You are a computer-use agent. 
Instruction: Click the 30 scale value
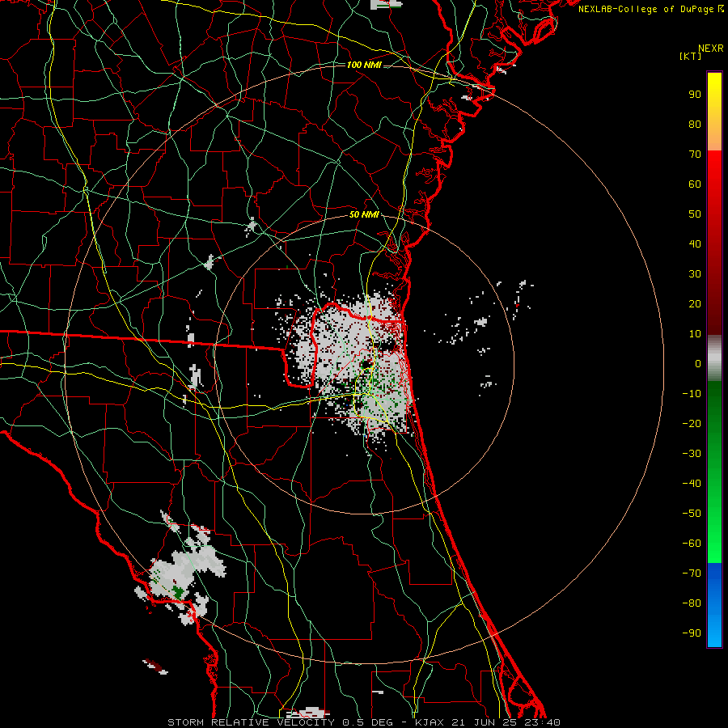[x=695, y=274]
